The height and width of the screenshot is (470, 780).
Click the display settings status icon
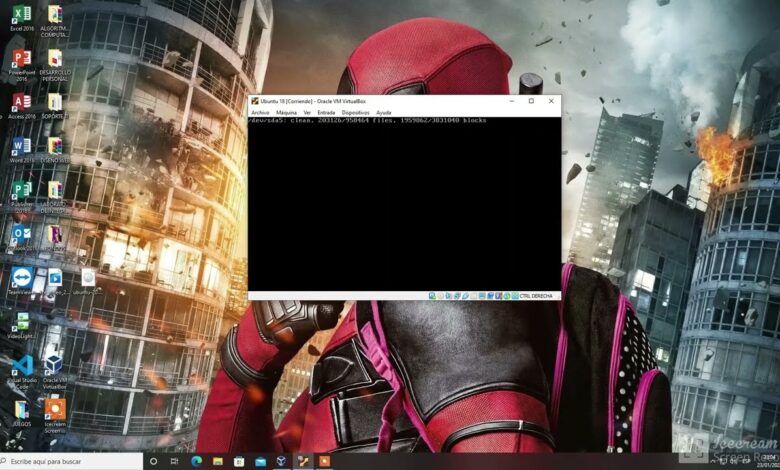pyautogui.click(x=482, y=296)
